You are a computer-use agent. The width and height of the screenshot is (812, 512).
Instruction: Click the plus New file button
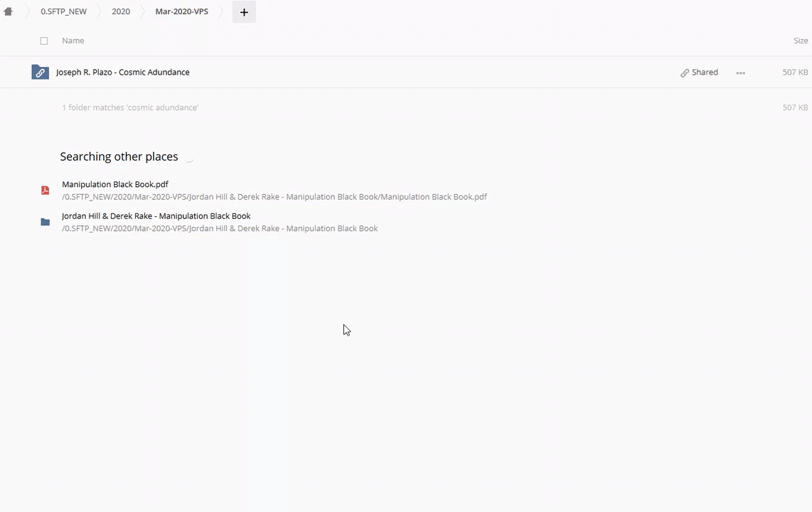click(x=244, y=12)
